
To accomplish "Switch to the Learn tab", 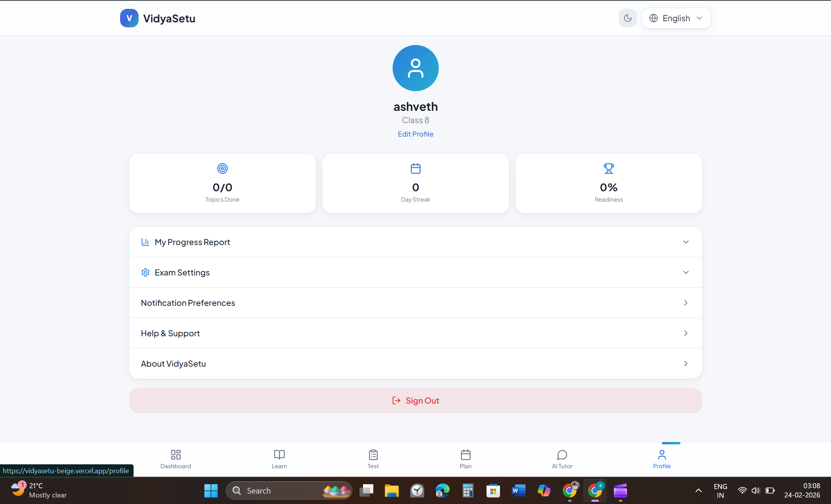I will coord(279,459).
